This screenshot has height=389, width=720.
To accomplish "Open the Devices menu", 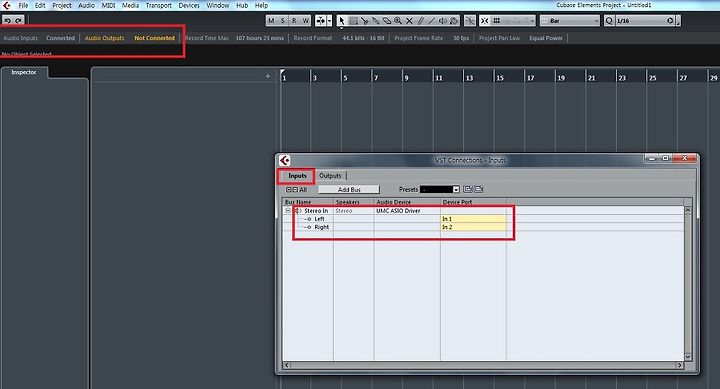I will coord(189,6).
